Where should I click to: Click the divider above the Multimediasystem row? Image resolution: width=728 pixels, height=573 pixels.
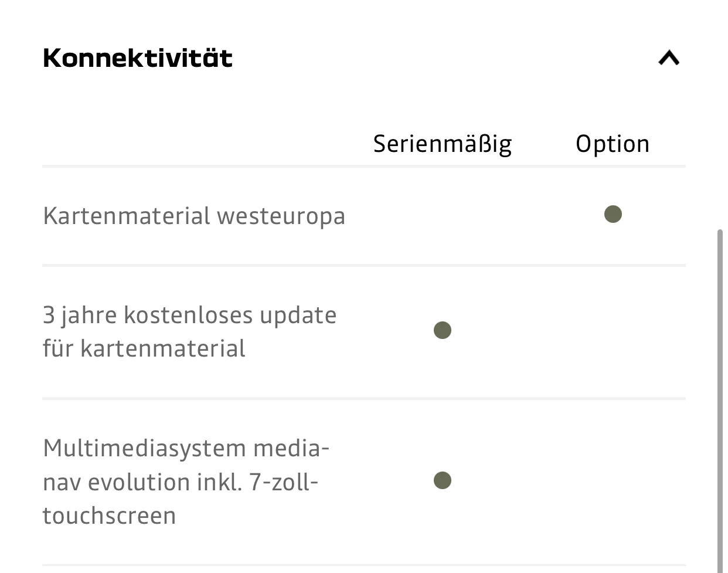coord(363,399)
